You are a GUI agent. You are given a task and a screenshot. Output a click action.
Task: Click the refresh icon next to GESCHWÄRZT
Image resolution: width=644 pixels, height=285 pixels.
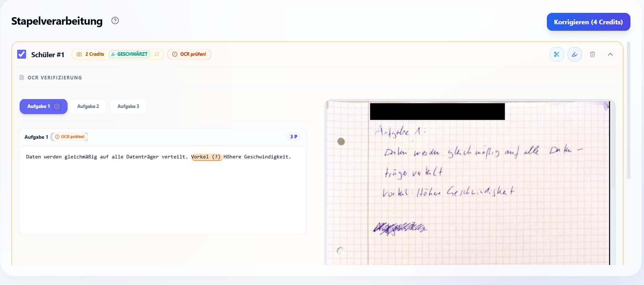tap(157, 54)
